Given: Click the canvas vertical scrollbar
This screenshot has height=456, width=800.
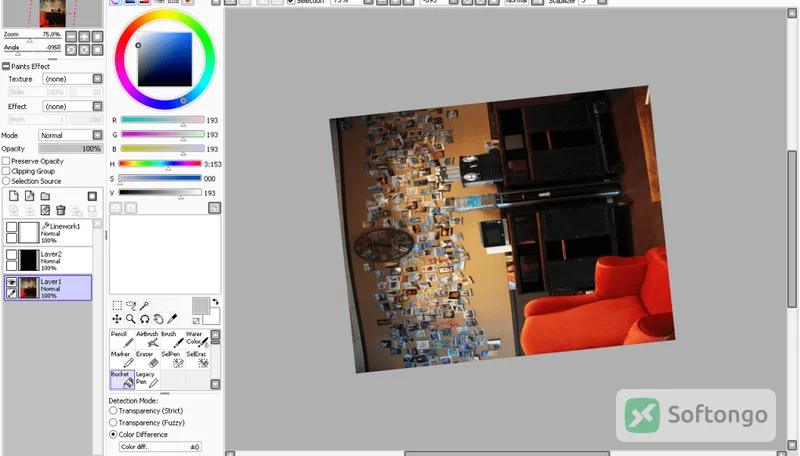Looking at the screenshot, I should pos(791,230).
